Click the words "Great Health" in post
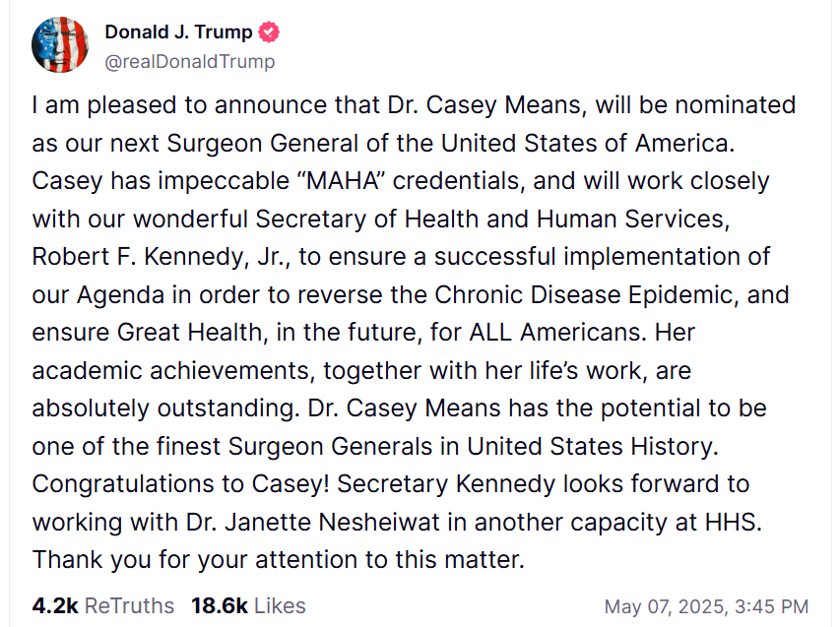The height and width of the screenshot is (627, 840). pos(191,333)
